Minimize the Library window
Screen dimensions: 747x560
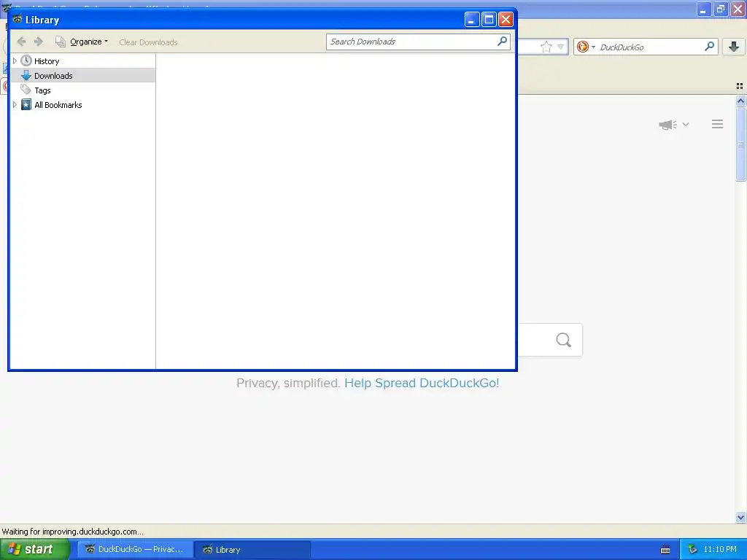pos(472,20)
